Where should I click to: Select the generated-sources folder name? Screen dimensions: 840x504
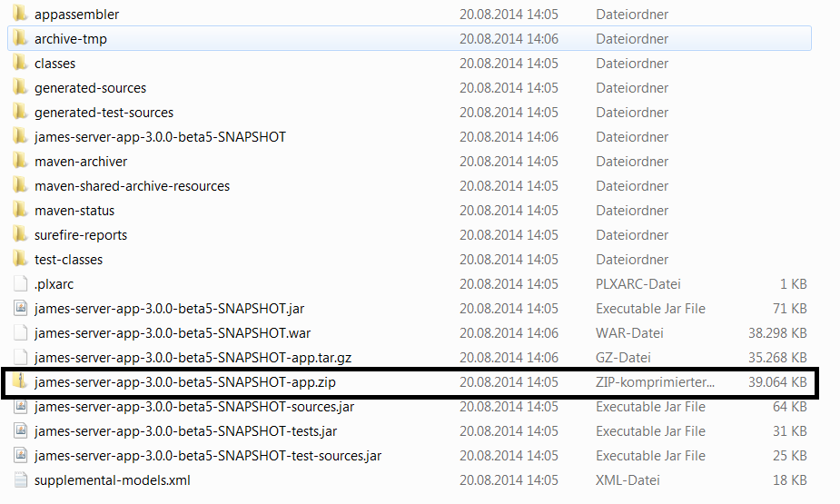point(90,88)
